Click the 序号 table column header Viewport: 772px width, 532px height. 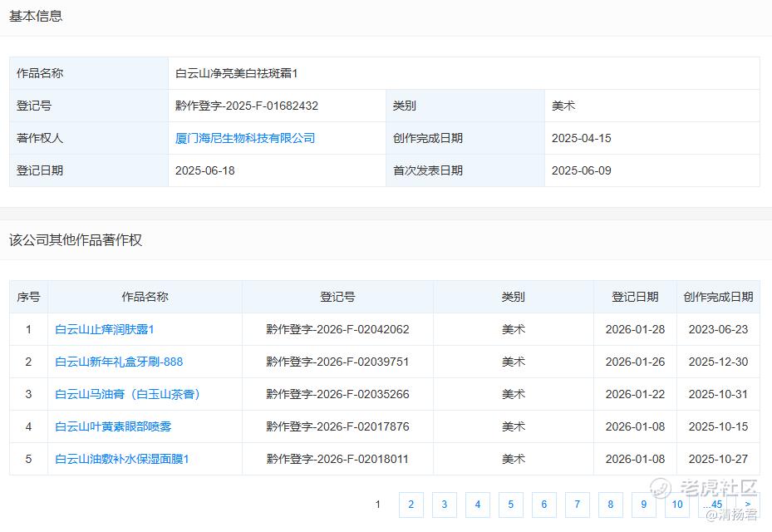point(28,297)
